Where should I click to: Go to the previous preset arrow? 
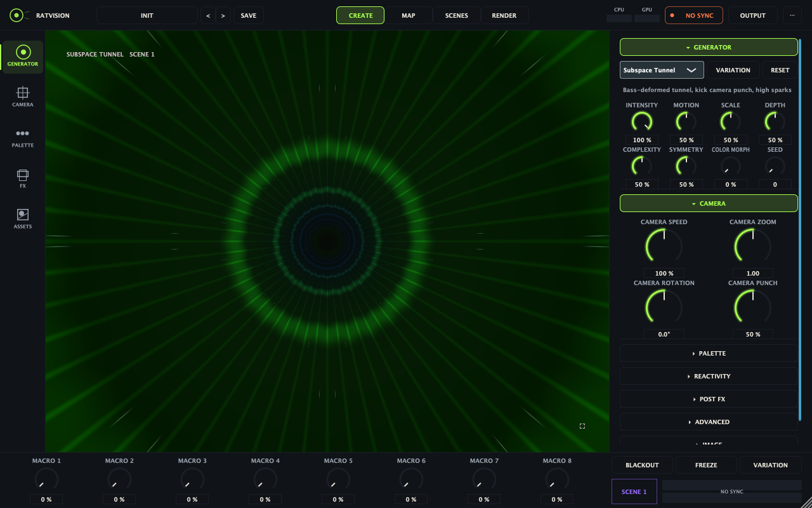[208, 15]
